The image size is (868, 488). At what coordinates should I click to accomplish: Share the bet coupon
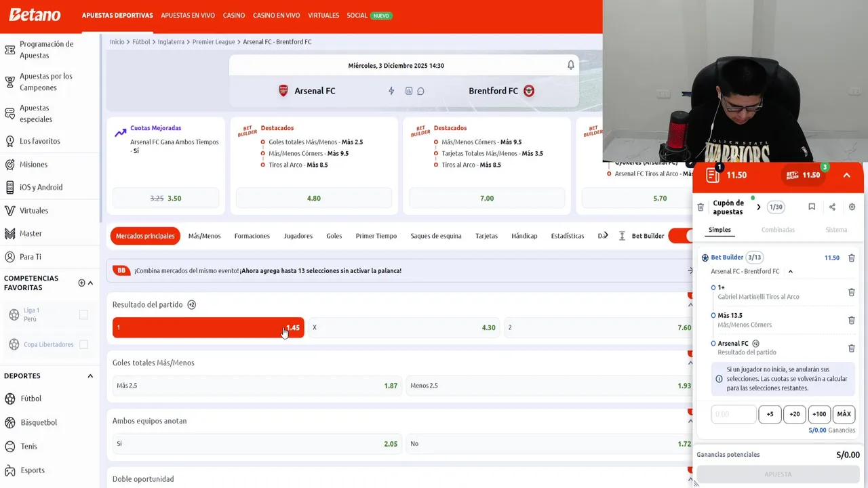832,207
